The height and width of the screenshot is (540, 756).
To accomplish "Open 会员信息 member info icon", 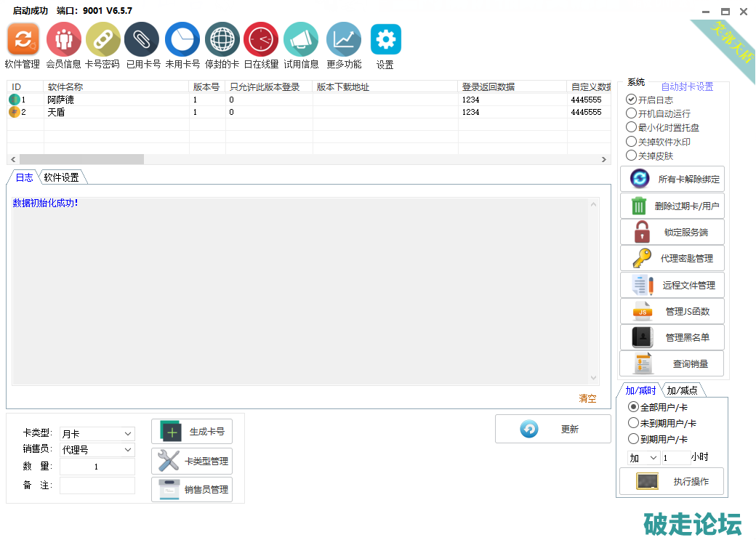I will tap(63, 39).
